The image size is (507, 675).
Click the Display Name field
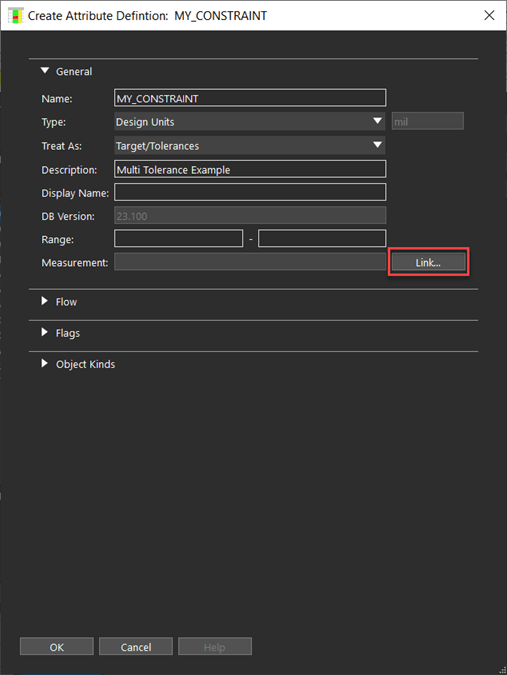pyautogui.click(x=250, y=192)
